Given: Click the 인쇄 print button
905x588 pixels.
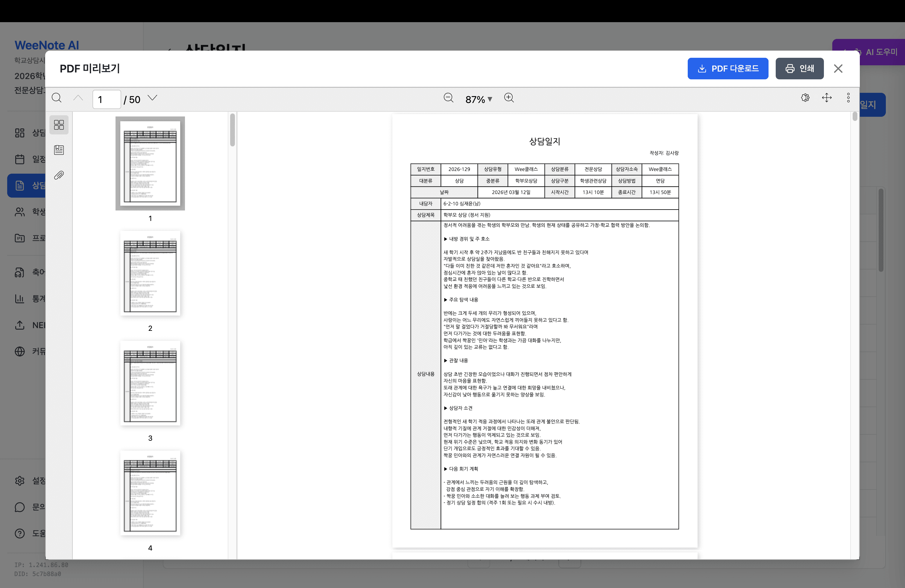Looking at the screenshot, I should pyautogui.click(x=799, y=69).
